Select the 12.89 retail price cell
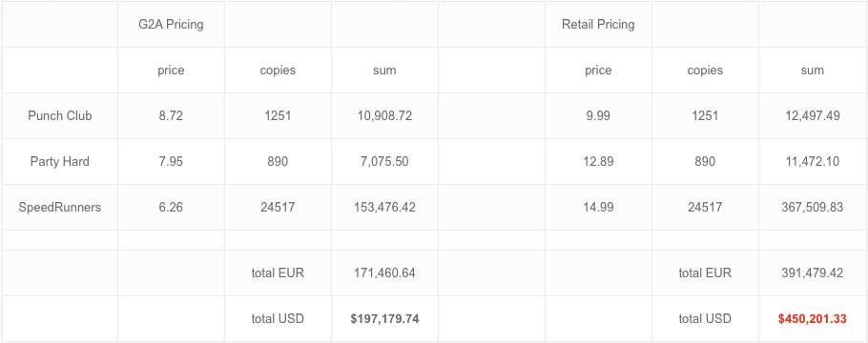Viewport: 868px width, 343px height. [598, 162]
